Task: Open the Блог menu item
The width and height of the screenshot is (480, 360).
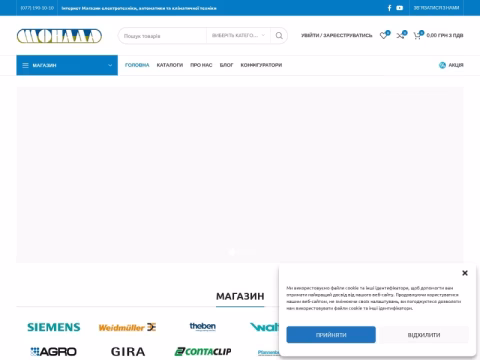Action: [226, 65]
